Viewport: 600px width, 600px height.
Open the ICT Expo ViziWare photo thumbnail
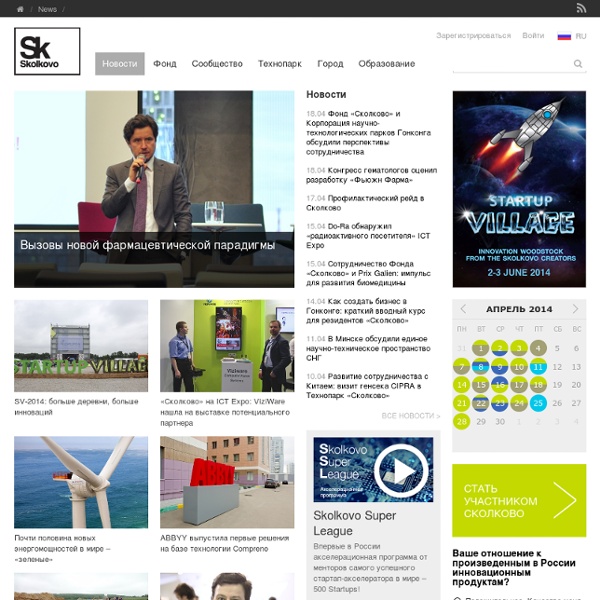pyautogui.click(x=227, y=346)
